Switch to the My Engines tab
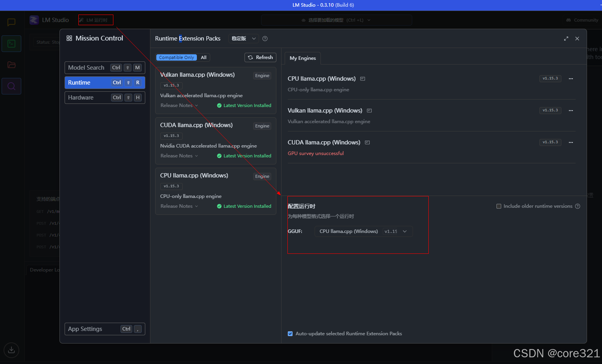 [x=303, y=58]
